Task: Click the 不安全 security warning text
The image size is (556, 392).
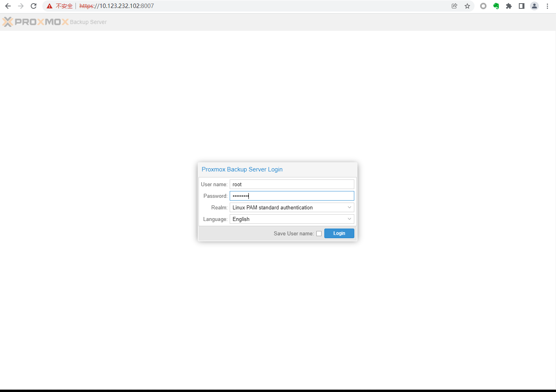Action: [x=64, y=6]
